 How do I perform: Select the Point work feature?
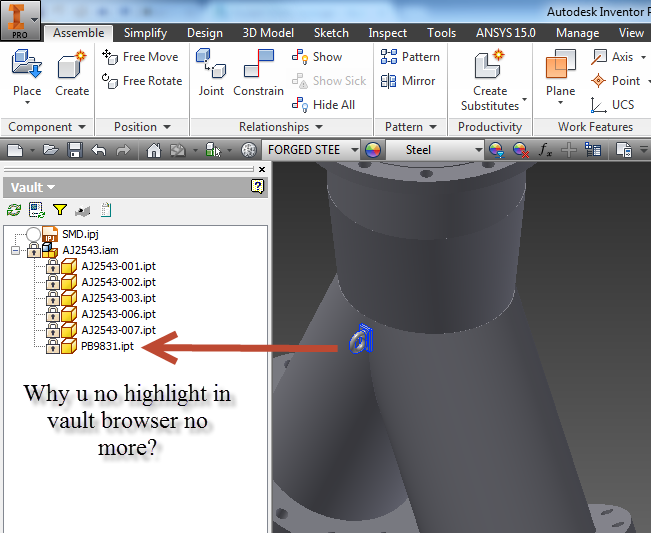point(616,81)
